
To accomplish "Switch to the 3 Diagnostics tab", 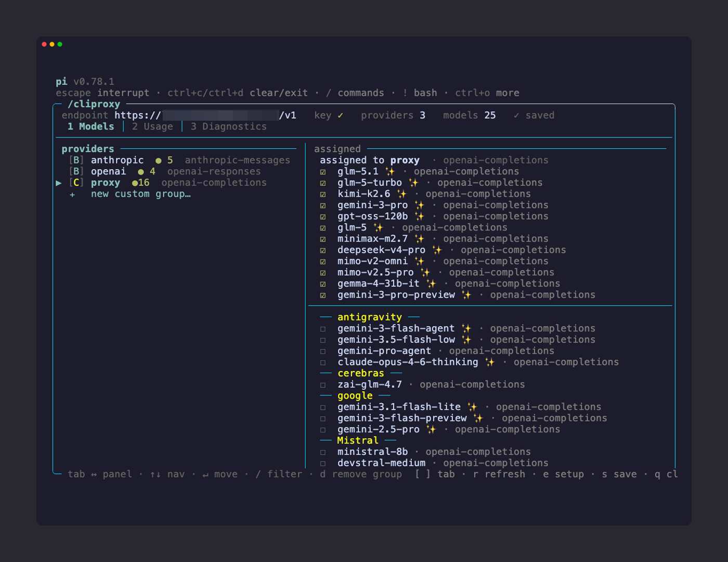I will pyautogui.click(x=228, y=126).
